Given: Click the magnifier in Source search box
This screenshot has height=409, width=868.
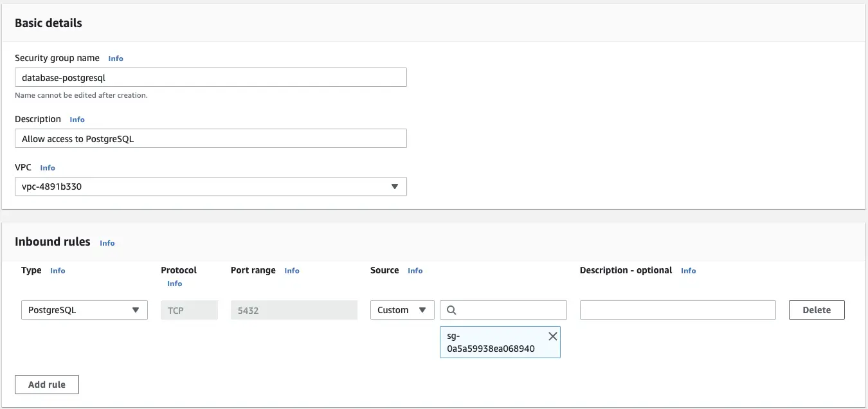Looking at the screenshot, I should [x=451, y=310].
